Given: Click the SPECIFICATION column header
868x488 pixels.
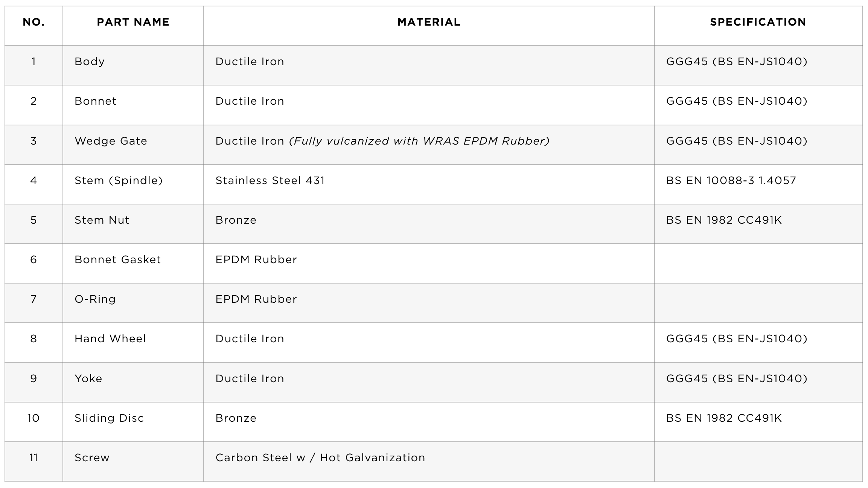Looking at the screenshot, I should tap(758, 22).
